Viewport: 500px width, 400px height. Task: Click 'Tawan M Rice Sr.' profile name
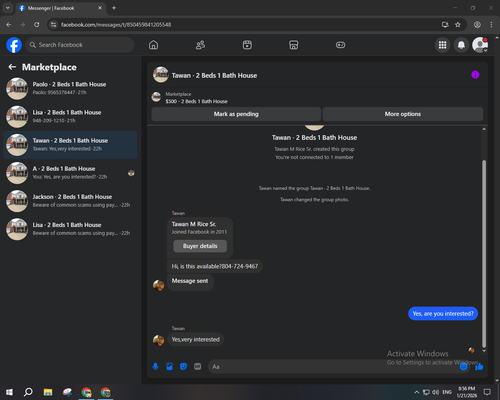pyautogui.click(x=194, y=224)
